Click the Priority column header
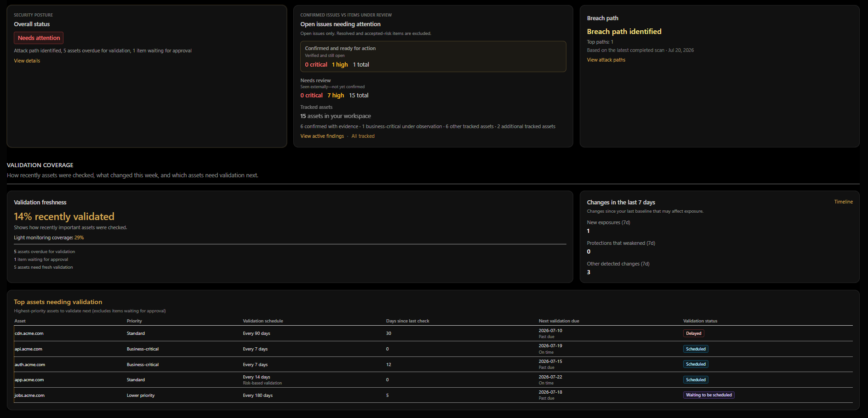868x418 pixels. 134,321
